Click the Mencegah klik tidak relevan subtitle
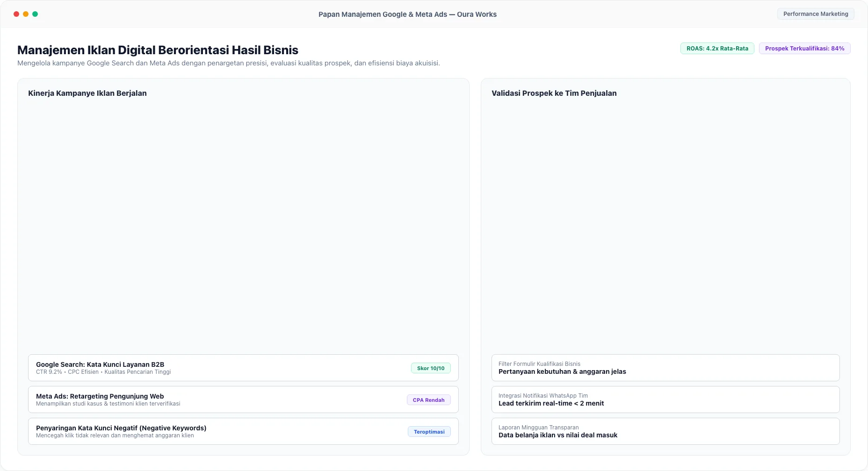 point(115,435)
